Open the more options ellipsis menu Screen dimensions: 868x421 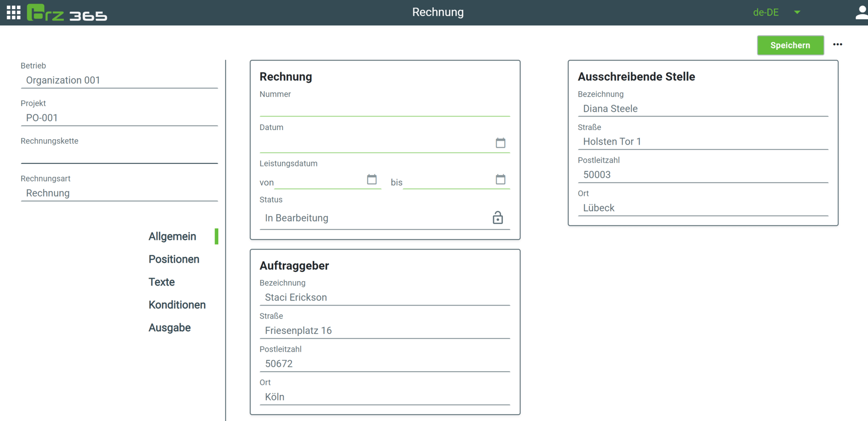click(x=838, y=45)
